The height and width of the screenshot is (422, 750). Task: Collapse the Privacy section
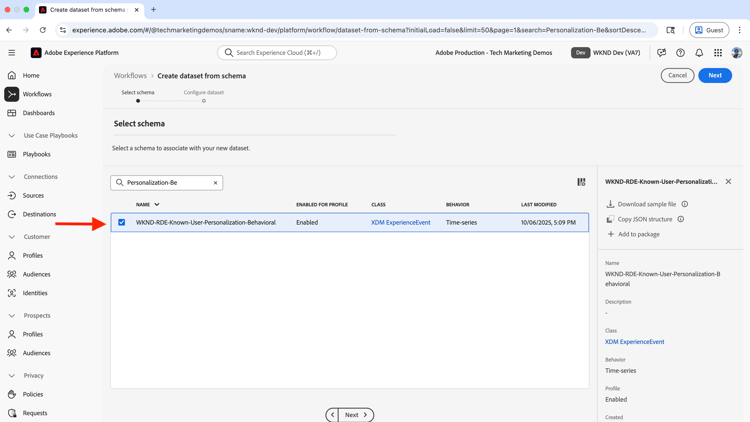pyautogui.click(x=12, y=376)
